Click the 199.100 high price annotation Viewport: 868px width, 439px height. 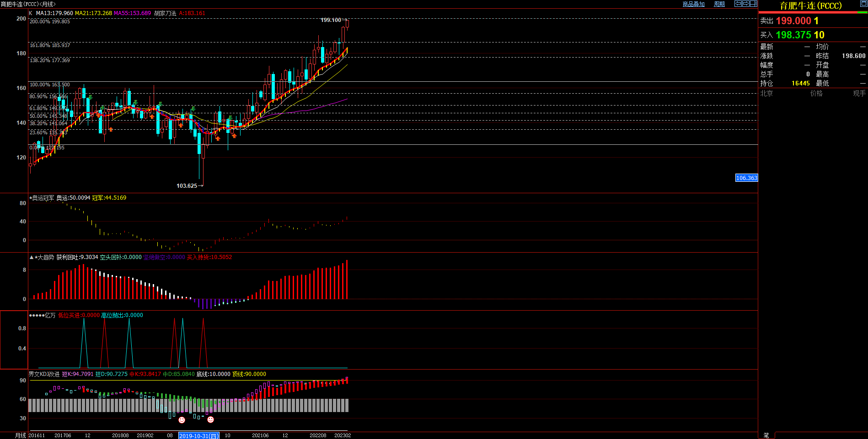tap(331, 20)
